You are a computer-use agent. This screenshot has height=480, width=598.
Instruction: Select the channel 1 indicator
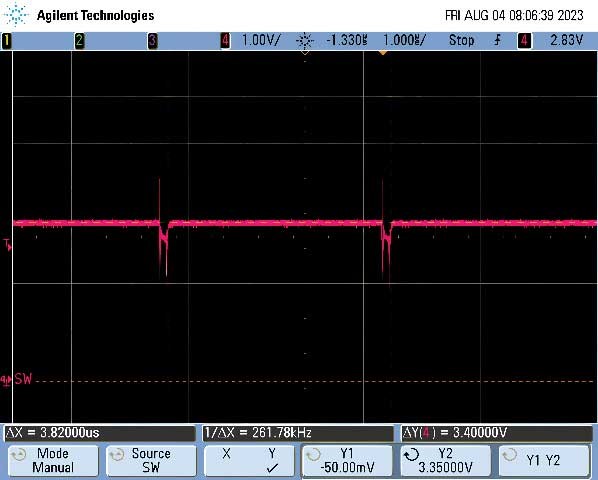click(x=6, y=40)
